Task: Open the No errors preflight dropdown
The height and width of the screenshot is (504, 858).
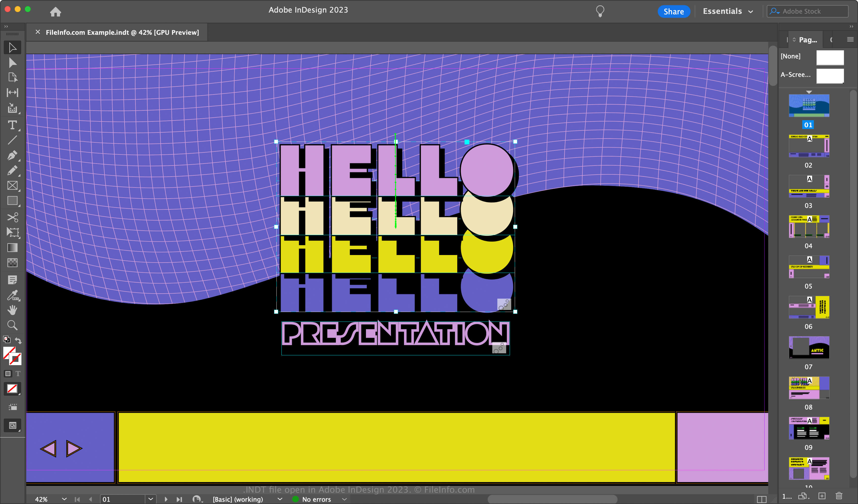Action: tap(344, 499)
